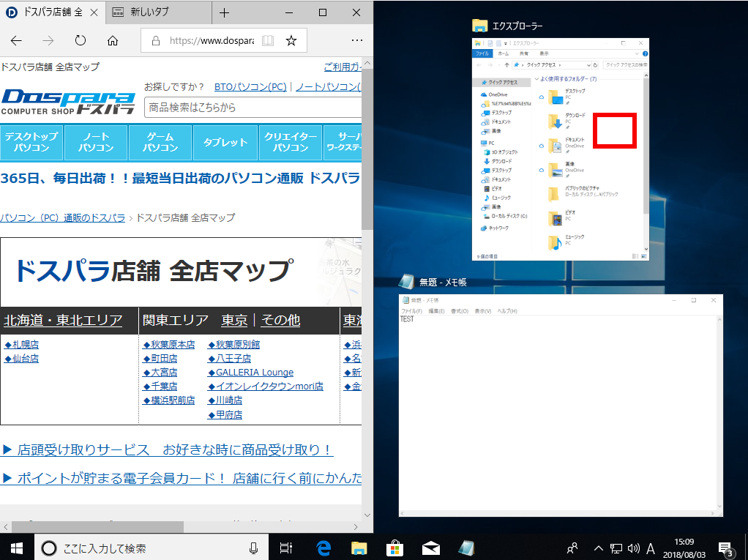The height and width of the screenshot is (560, 748).
Task: Open the volume control tray icon
Action: click(x=634, y=548)
